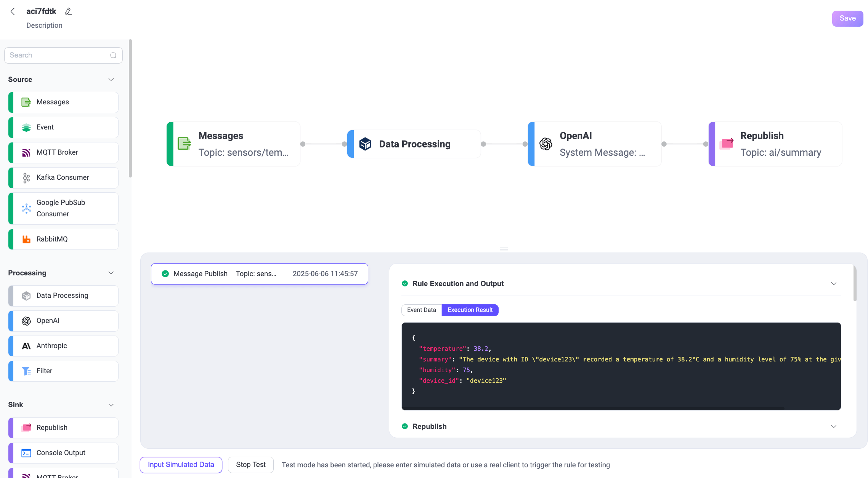Click the Republish node's pink icon on canvas

tap(727, 144)
